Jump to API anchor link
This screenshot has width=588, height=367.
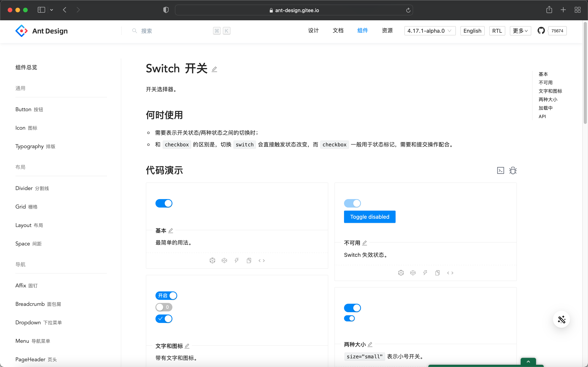coord(542,117)
